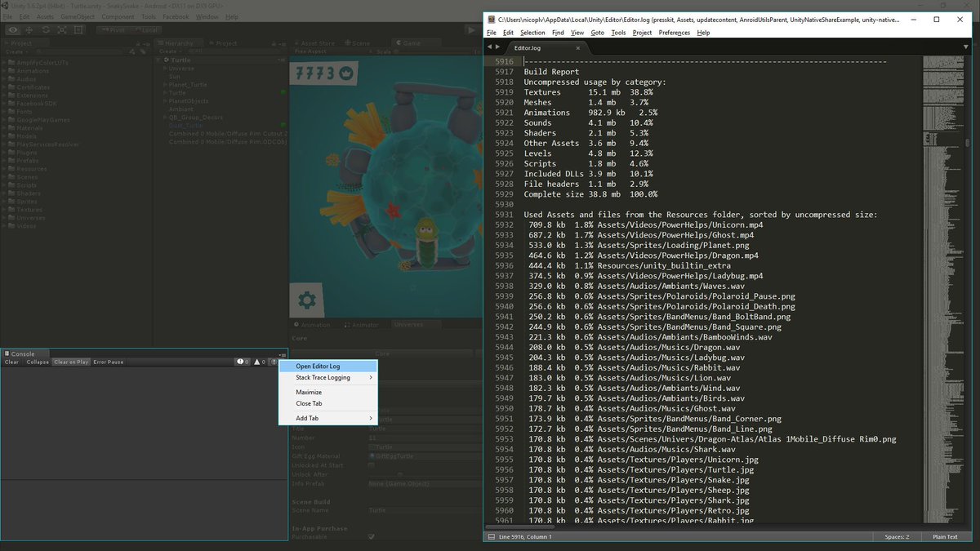980x551 pixels.
Task: Open the Goto menu in Sublime Text
Action: (598, 33)
